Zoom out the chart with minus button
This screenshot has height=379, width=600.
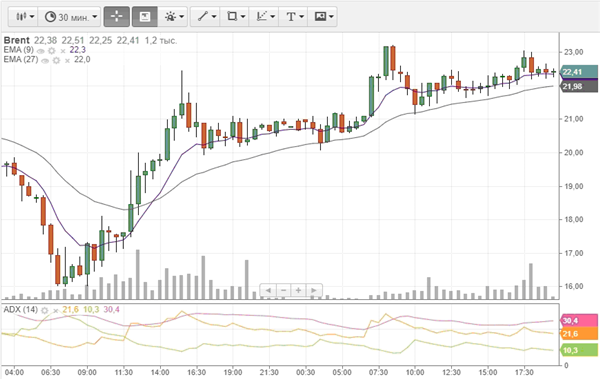[x=283, y=290]
